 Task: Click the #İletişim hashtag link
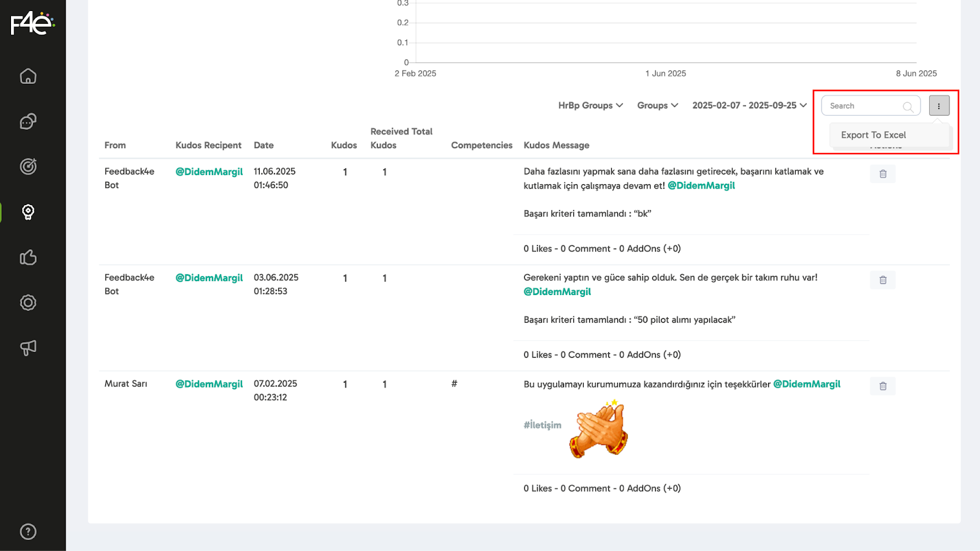coord(542,425)
